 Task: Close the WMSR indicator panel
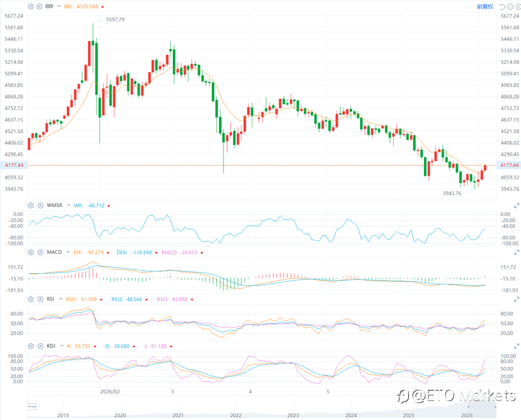point(40,206)
